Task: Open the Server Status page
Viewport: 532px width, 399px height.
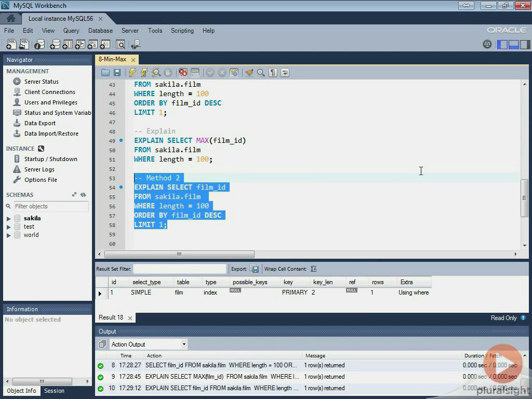Action: (41, 82)
